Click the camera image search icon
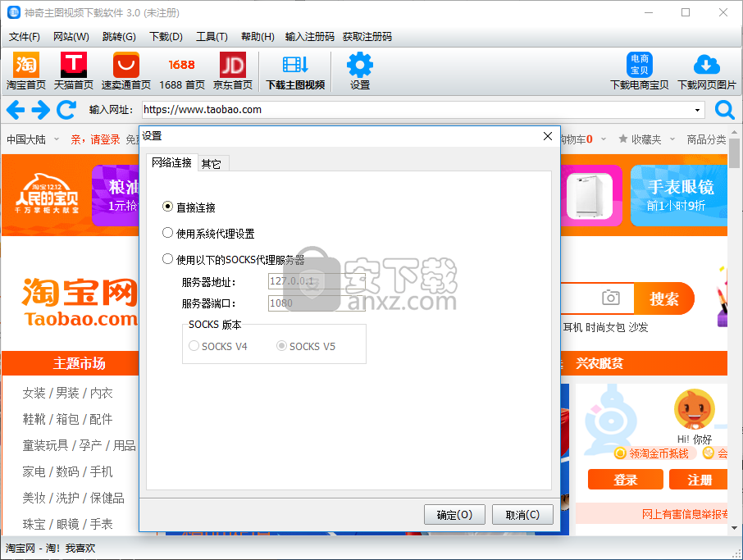 pos(611,298)
